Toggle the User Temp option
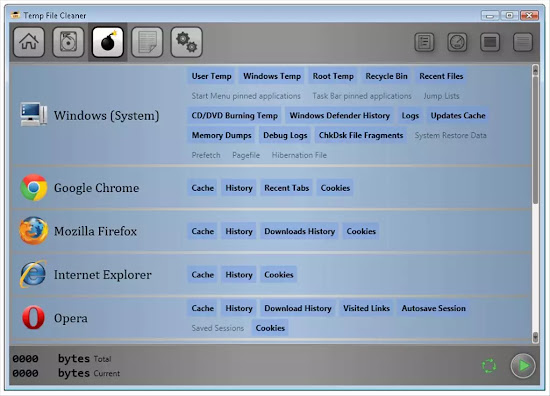 pos(212,76)
